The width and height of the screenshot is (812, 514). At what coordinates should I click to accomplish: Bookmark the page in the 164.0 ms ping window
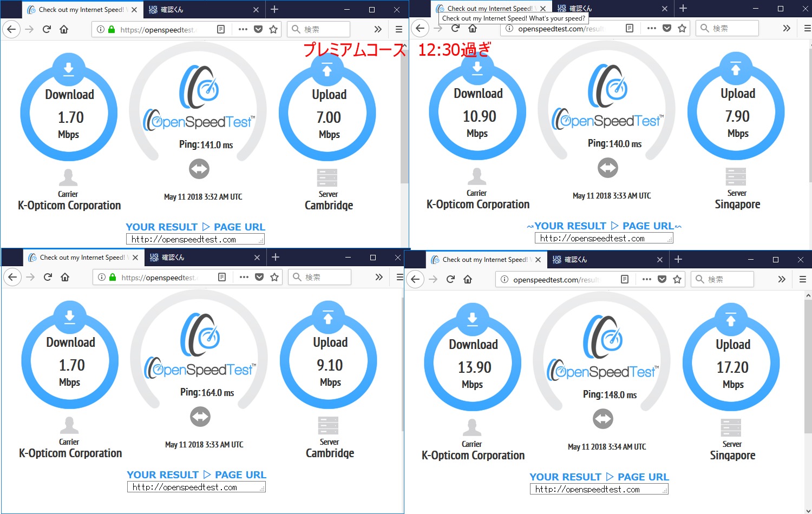[x=274, y=277]
